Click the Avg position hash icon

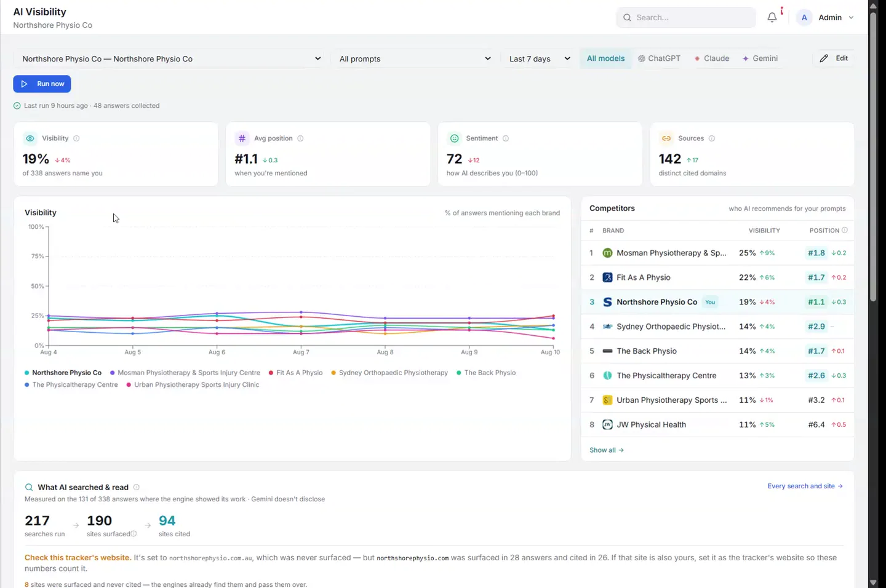[242, 138]
